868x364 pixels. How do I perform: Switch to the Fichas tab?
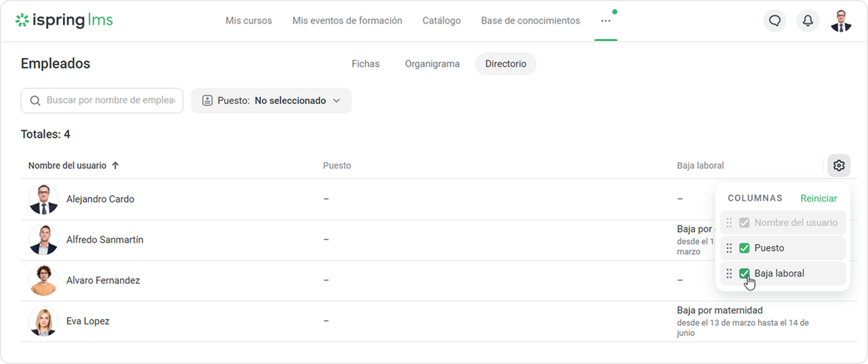[365, 64]
